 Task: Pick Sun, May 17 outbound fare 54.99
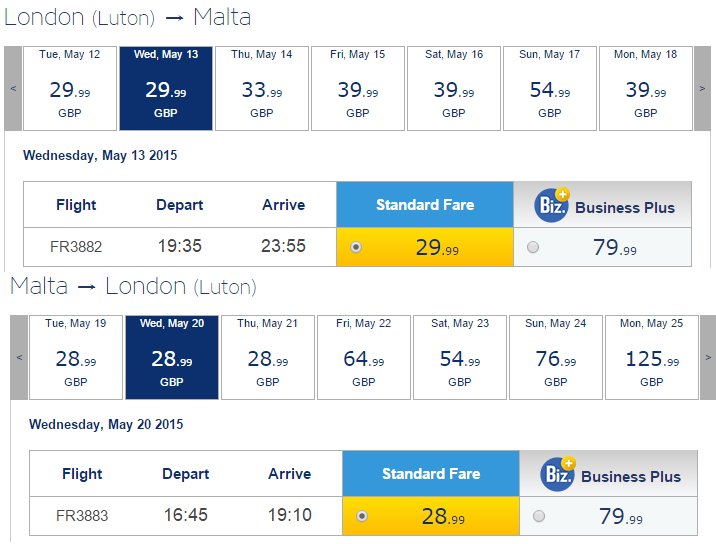[x=549, y=90]
